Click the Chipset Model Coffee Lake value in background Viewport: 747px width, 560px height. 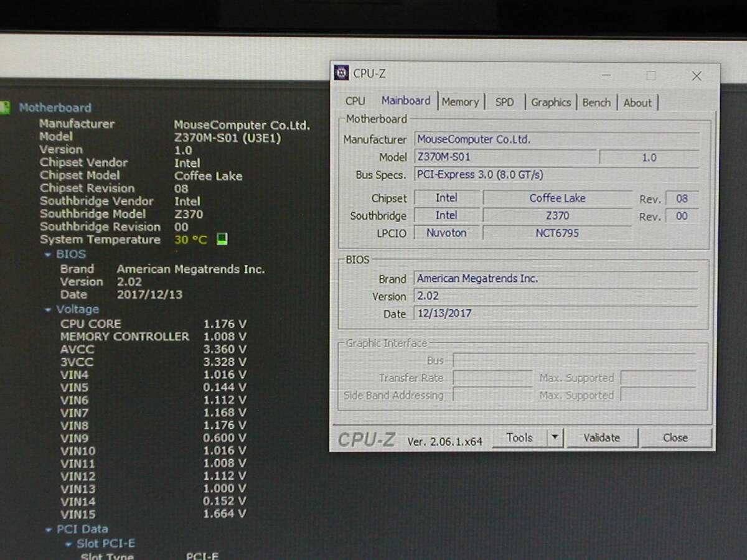[208, 175]
